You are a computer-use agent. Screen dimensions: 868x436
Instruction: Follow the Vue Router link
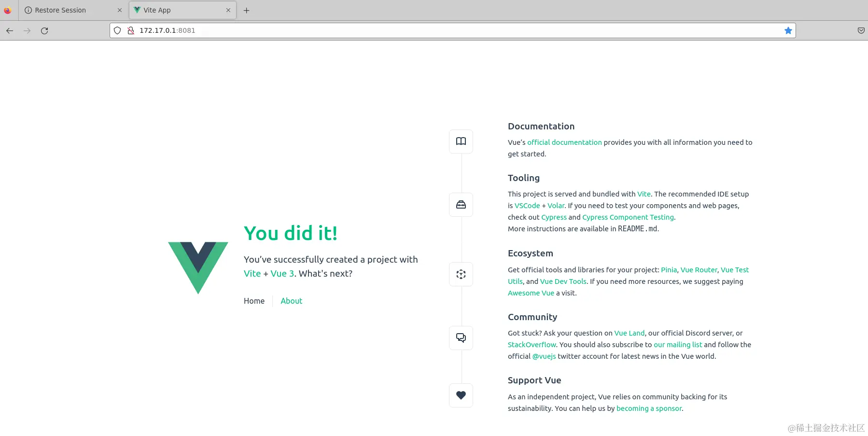[x=699, y=270]
